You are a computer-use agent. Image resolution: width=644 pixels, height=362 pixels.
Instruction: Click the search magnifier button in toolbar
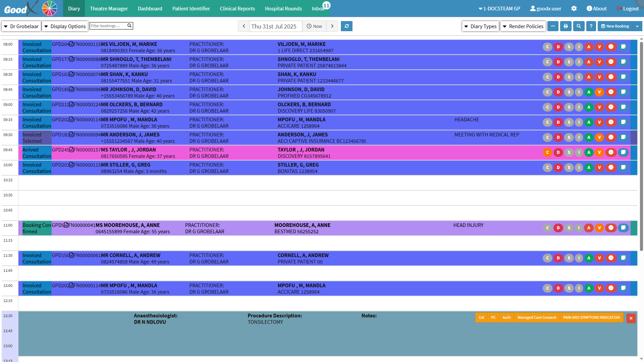579,26
